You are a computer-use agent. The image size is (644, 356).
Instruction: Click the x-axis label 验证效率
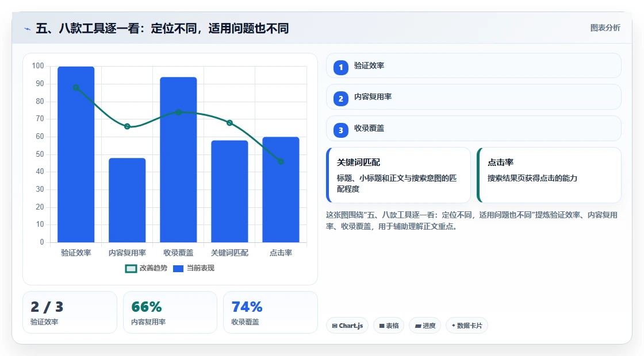pos(76,253)
